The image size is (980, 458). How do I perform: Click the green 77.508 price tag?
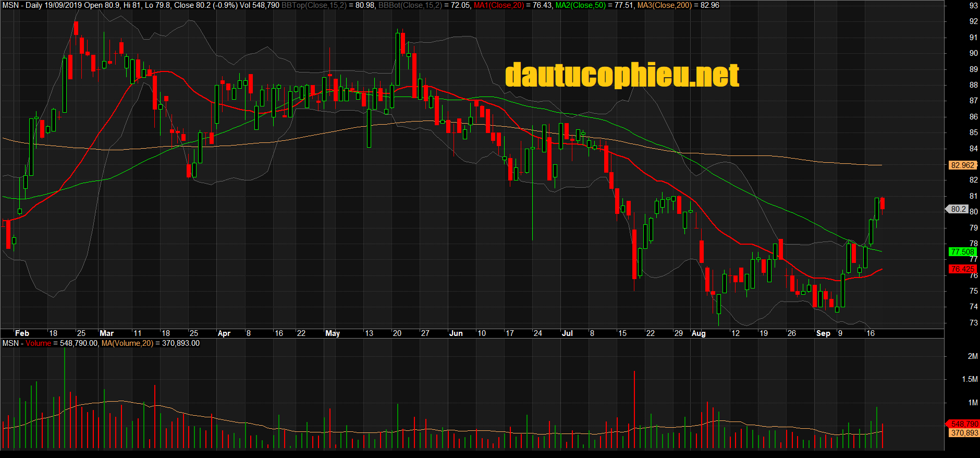pyautogui.click(x=962, y=252)
